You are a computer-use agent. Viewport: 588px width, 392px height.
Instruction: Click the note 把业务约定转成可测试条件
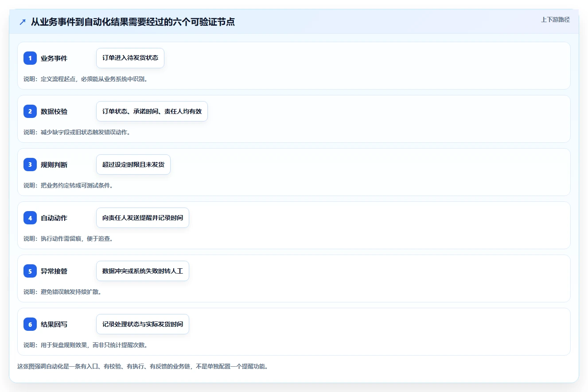[x=68, y=185]
